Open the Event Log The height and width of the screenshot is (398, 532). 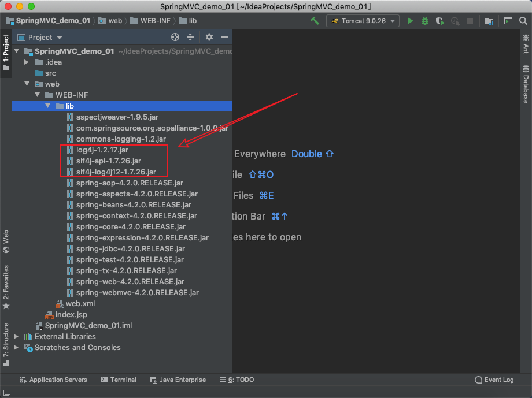click(x=494, y=380)
